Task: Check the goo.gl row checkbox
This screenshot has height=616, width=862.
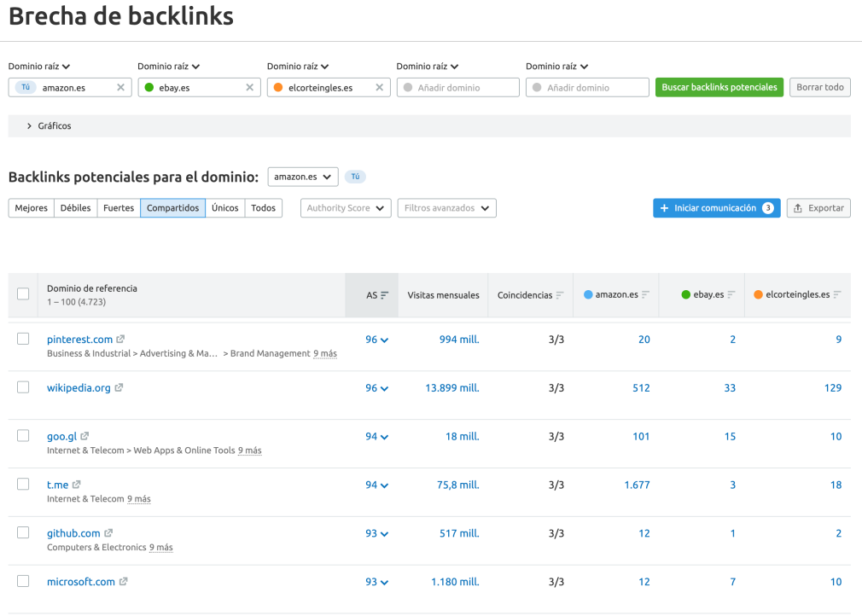Action: pyautogui.click(x=23, y=435)
